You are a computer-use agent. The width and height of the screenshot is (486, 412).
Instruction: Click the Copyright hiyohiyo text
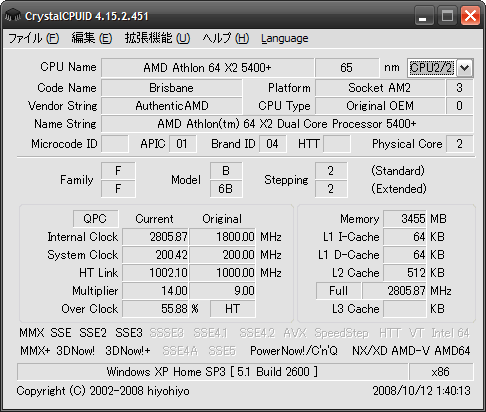[103, 391]
